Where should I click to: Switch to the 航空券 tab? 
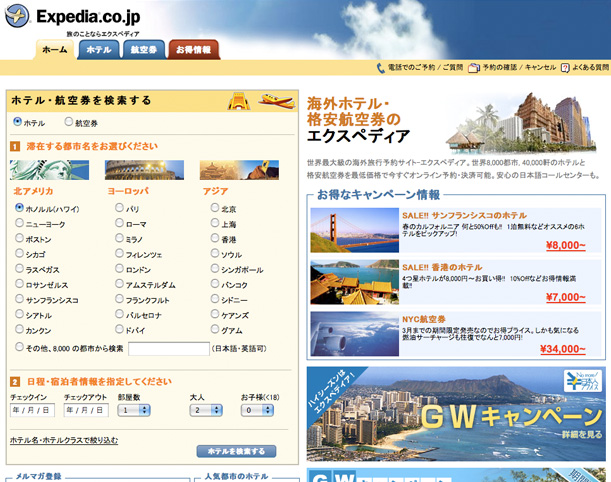pyautogui.click(x=143, y=50)
